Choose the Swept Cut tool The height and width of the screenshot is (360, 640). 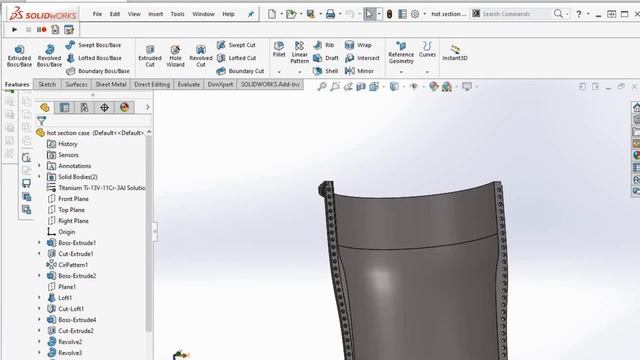point(236,45)
